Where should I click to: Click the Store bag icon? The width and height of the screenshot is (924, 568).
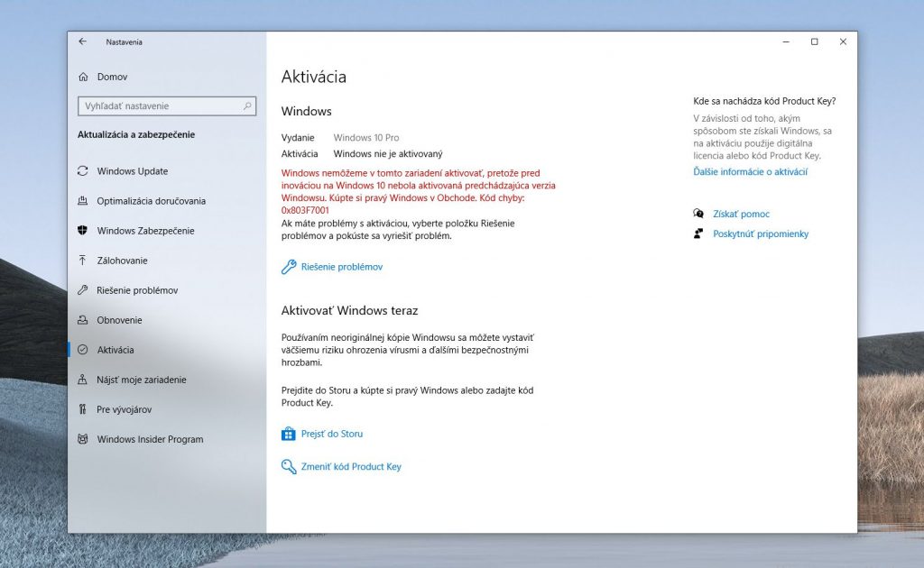coord(288,434)
